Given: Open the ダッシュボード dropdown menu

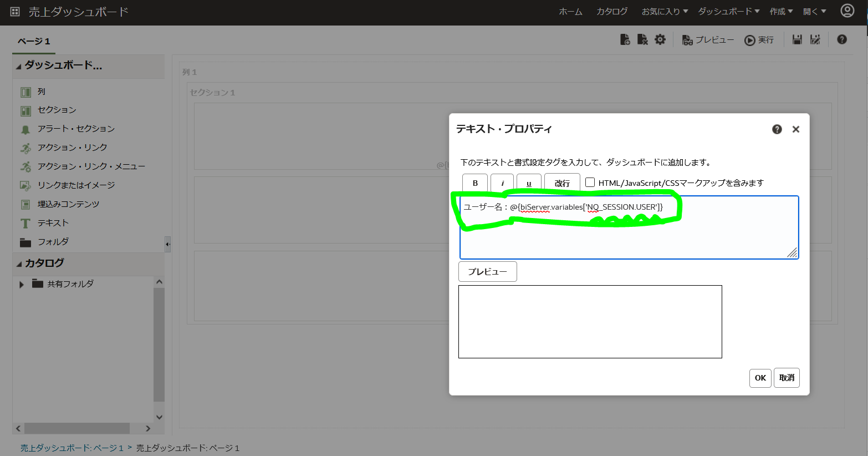Looking at the screenshot, I should click(728, 12).
